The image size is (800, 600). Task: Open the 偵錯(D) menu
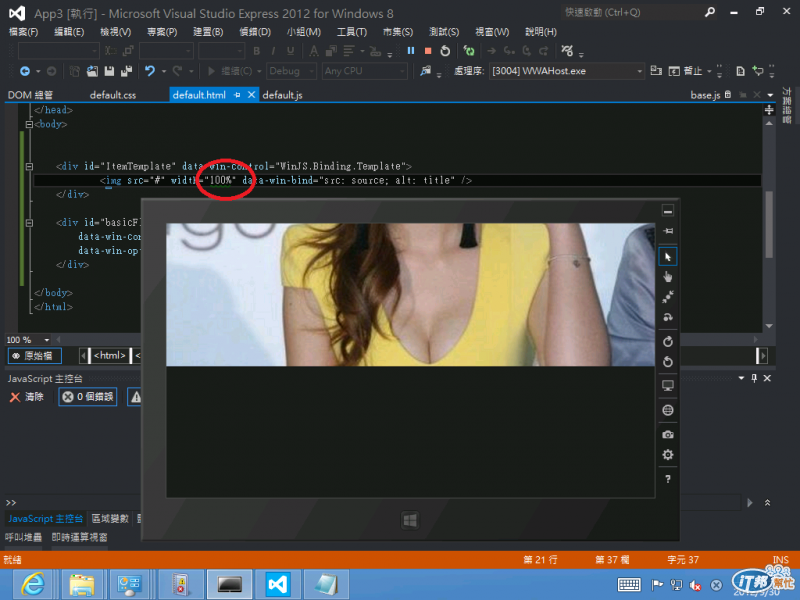[255, 32]
